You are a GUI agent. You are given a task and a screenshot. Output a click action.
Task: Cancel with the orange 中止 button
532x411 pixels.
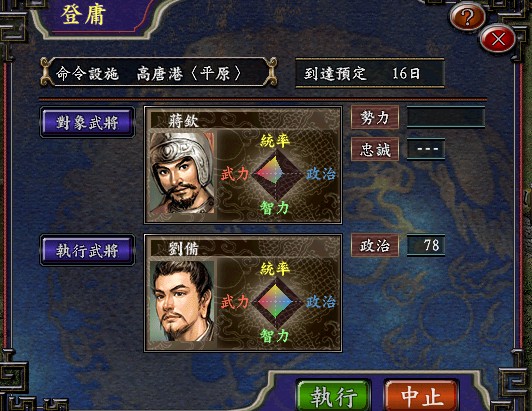coord(422,396)
